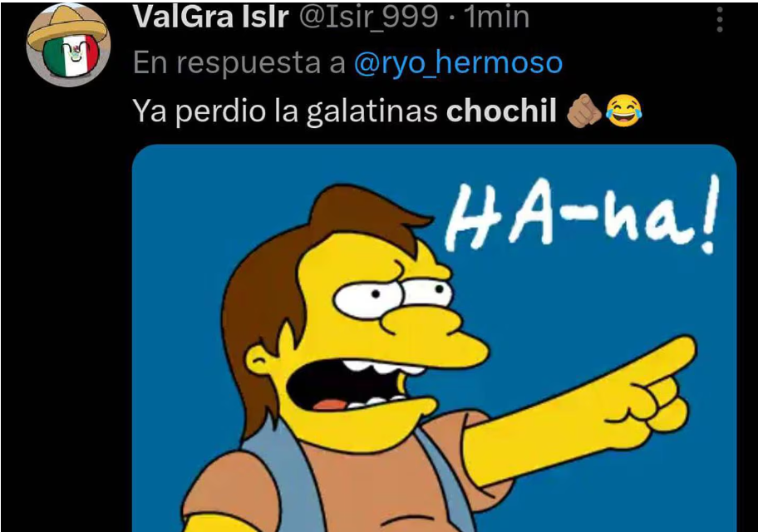Image resolution: width=758 pixels, height=532 pixels.
Task: Open the @Isir_999 handle profile
Action: [368, 17]
